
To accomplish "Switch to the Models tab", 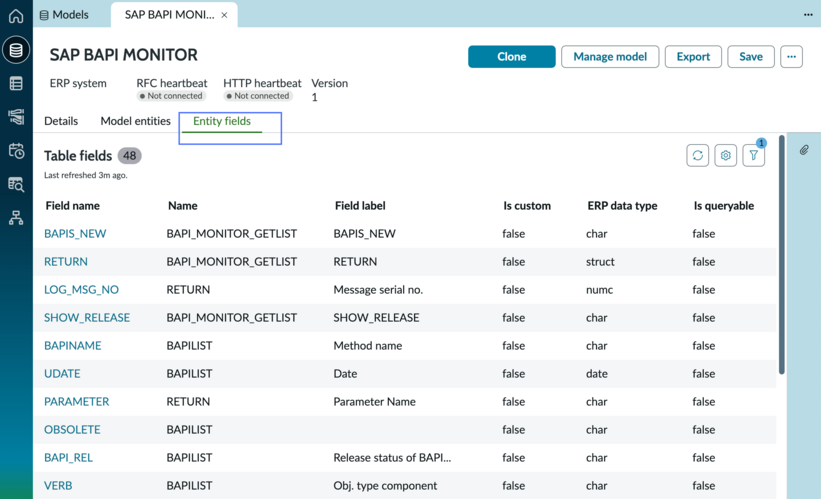I will (64, 15).
